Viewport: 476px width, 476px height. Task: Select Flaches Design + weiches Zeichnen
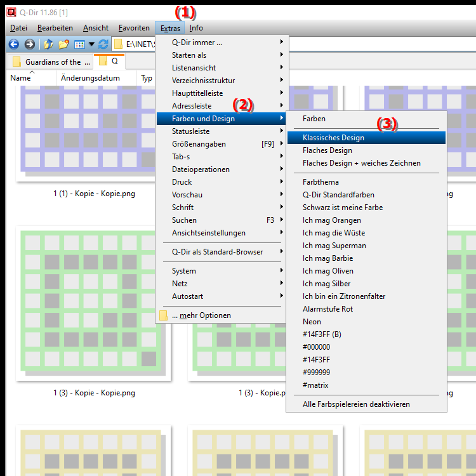(x=366, y=163)
